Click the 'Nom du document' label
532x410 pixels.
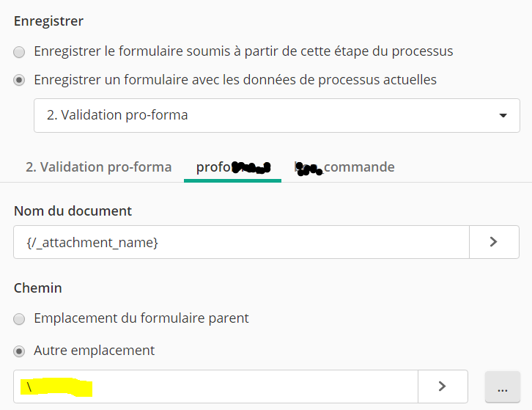click(73, 211)
